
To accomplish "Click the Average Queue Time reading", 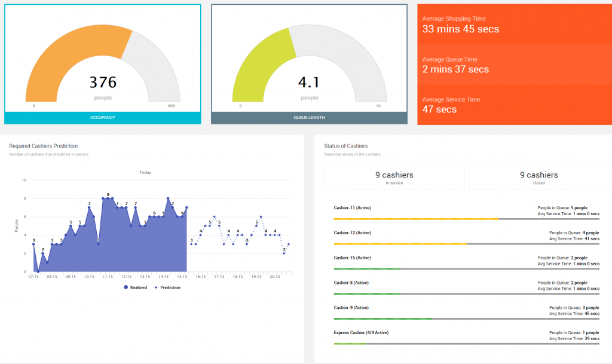I will [455, 69].
